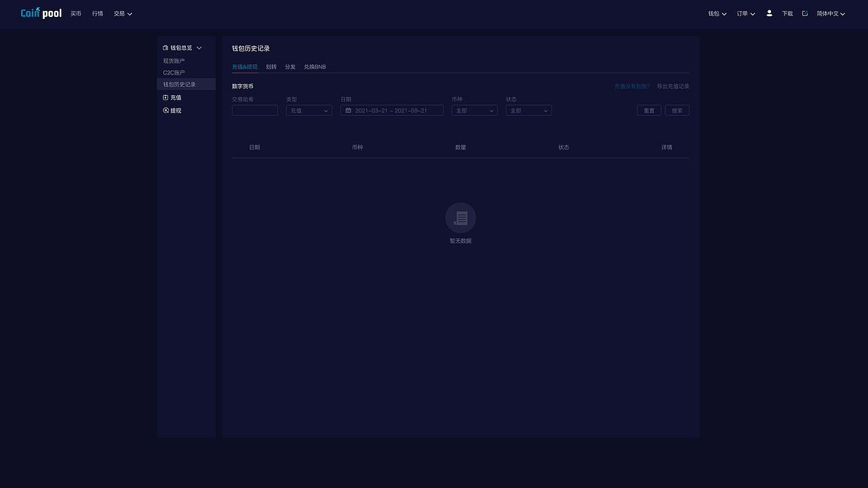868x488 pixels.
Task: Click the 状态 column header in table
Action: (x=564, y=147)
